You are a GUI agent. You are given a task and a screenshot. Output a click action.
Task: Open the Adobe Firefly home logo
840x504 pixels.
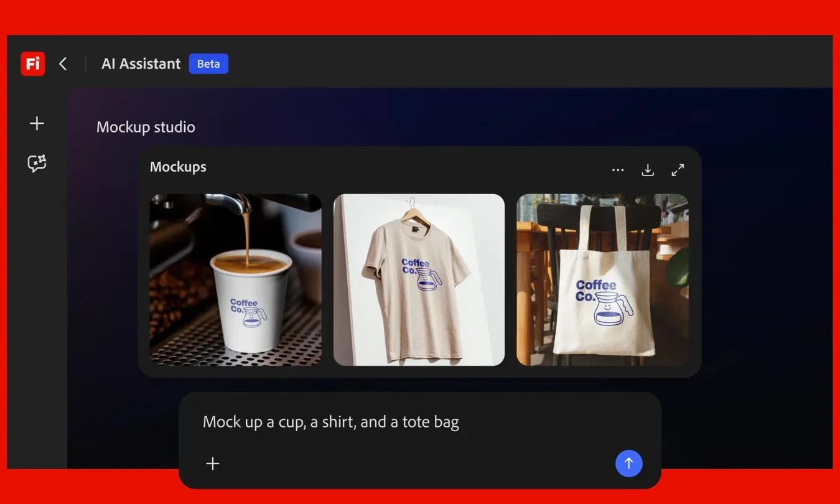pyautogui.click(x=33, y=63)
